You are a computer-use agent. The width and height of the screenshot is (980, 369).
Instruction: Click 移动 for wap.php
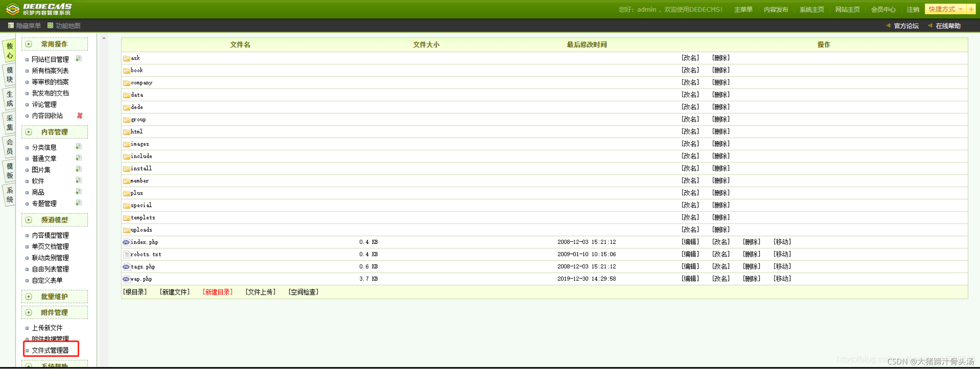pos(782,279)
